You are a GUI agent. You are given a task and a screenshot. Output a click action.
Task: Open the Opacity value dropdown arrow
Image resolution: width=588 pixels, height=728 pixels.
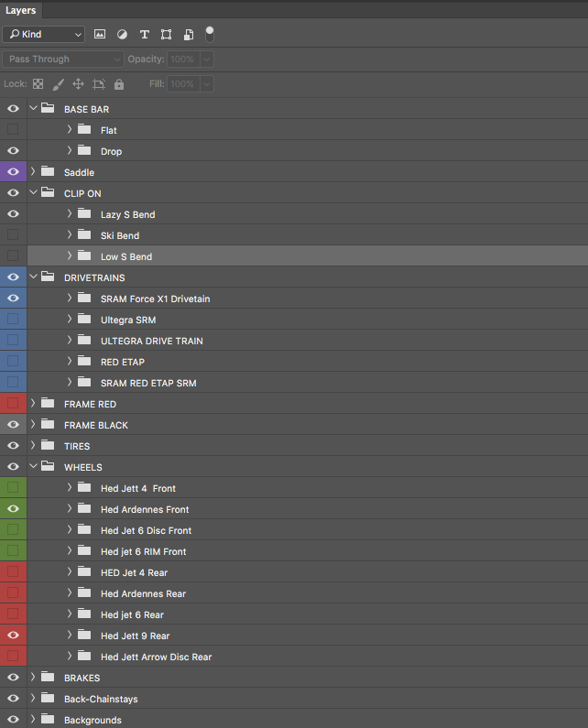(207, 59)
